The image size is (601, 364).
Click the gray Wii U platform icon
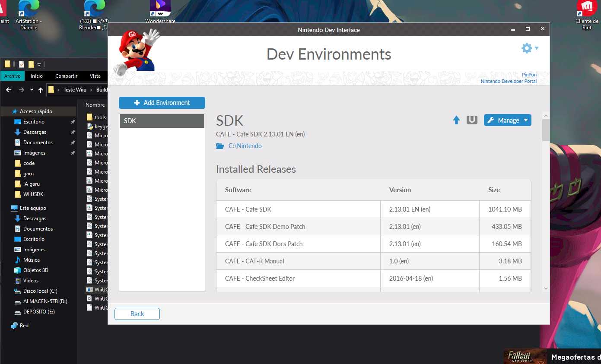(472, 120)
